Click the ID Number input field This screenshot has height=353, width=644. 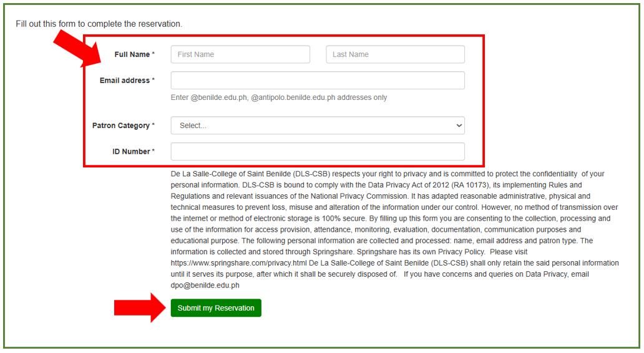pos(318,152)
